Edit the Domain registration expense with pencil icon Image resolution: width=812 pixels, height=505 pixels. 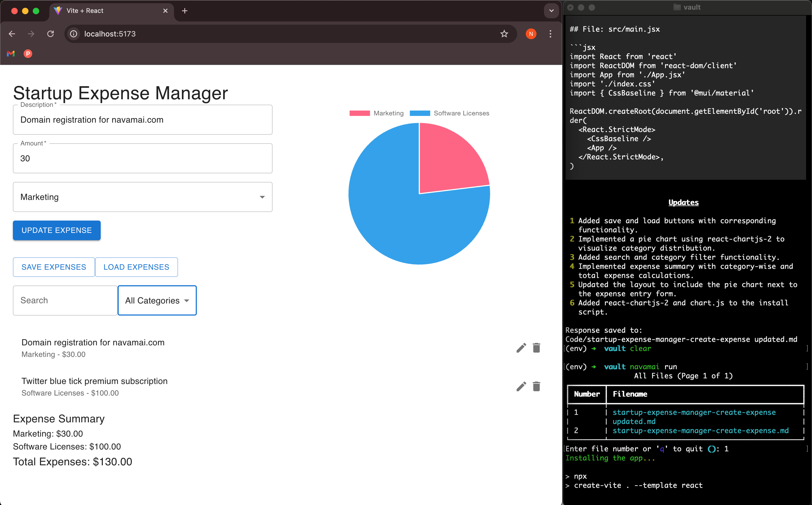(x=521, y=348)
